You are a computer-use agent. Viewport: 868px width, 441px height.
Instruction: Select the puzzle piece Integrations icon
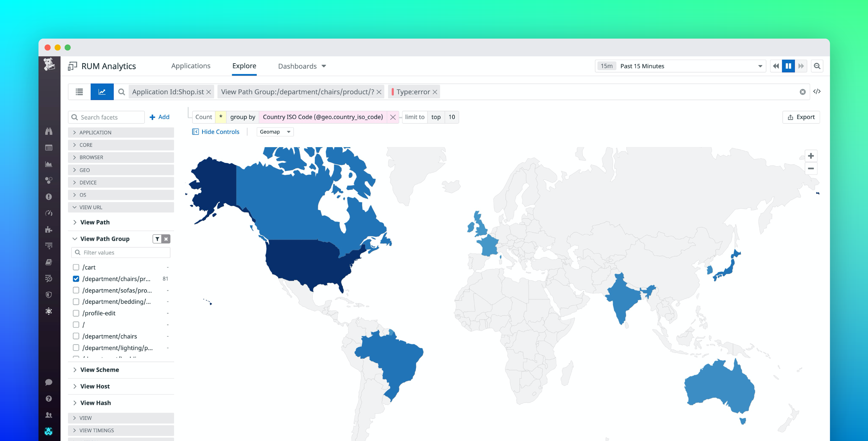[49, 230]
